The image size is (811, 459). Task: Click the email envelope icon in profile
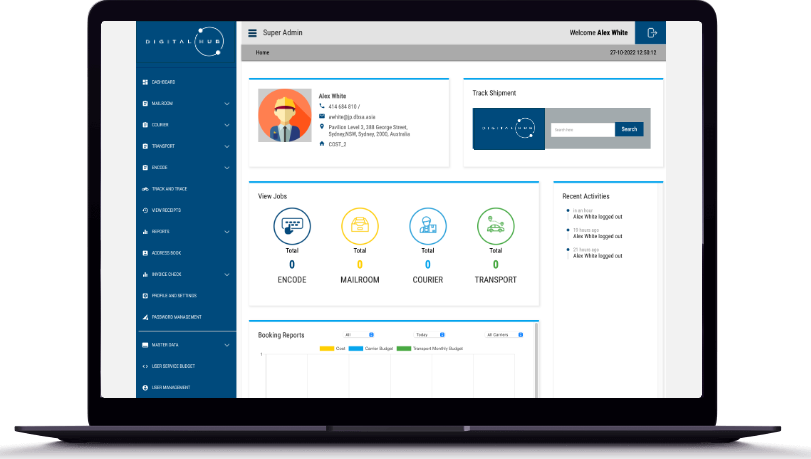point(322,116)
